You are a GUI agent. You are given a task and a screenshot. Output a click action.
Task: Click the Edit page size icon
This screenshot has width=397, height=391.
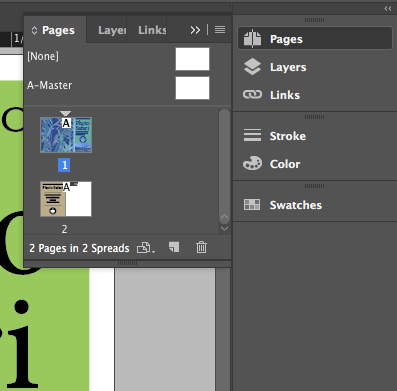146,248
